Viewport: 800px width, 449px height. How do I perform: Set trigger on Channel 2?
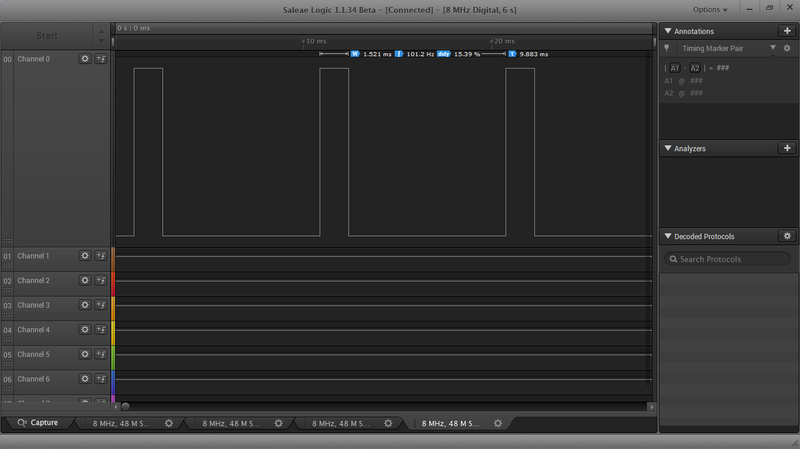pyautogui.click(x=101, y=280)
